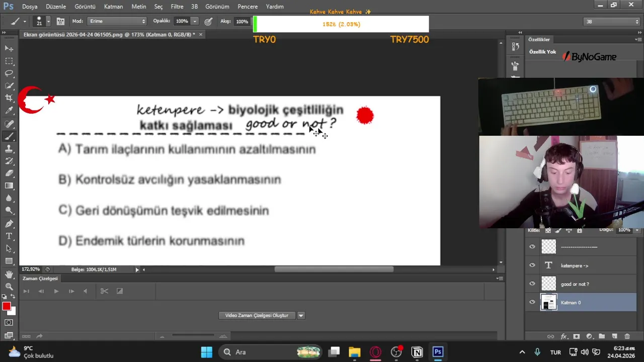Select the Eyedropper tool

(9, 111)
